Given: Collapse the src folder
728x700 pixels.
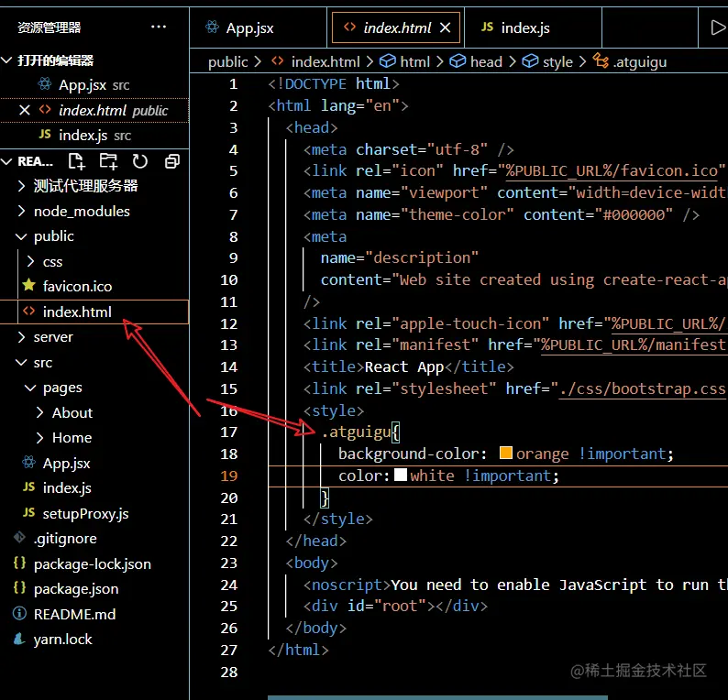Looking at the screenshot, I should click(94, 362).
